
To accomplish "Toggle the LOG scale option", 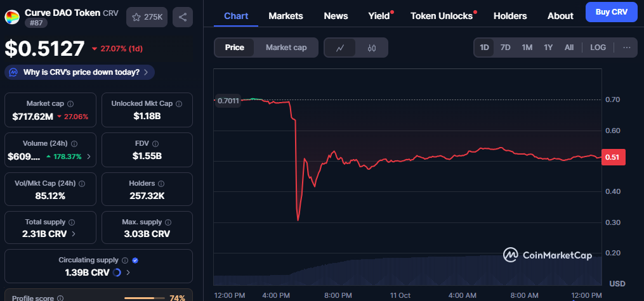I will 598,48.
